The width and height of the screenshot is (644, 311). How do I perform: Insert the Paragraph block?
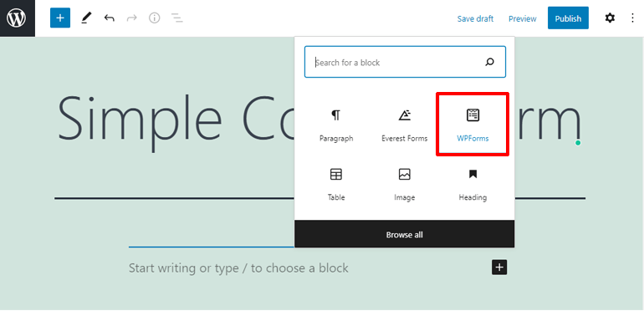pyautogui.click(x=336, y=125)
